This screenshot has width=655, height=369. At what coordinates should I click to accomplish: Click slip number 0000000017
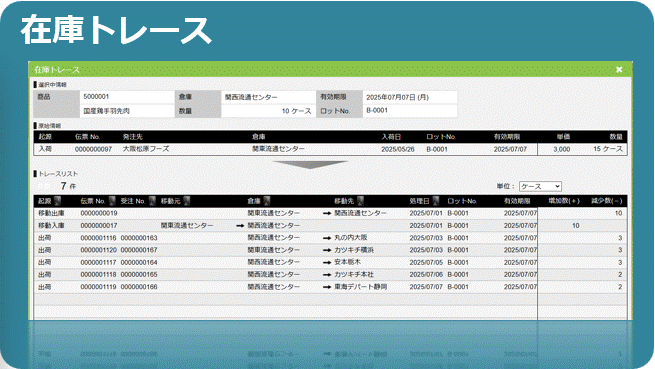tap(99, 226)
